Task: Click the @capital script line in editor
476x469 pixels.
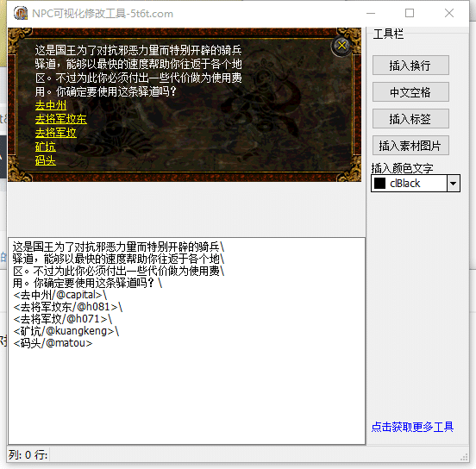Action: coord(60,295)
